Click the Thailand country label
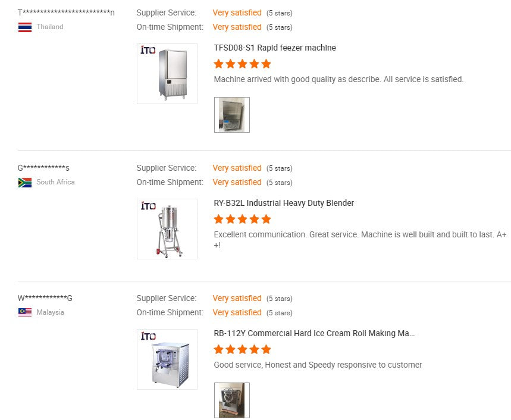The image size is (511, 420). 50,27
